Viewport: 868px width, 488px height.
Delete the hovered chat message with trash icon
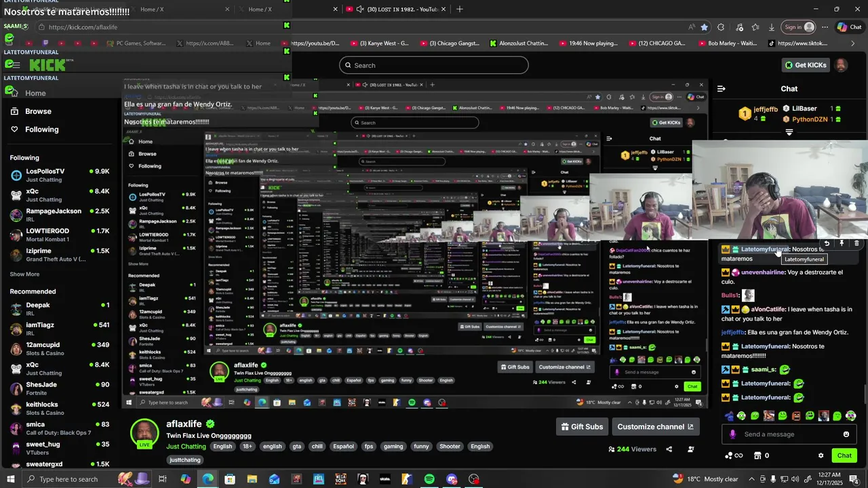point(856,243)
